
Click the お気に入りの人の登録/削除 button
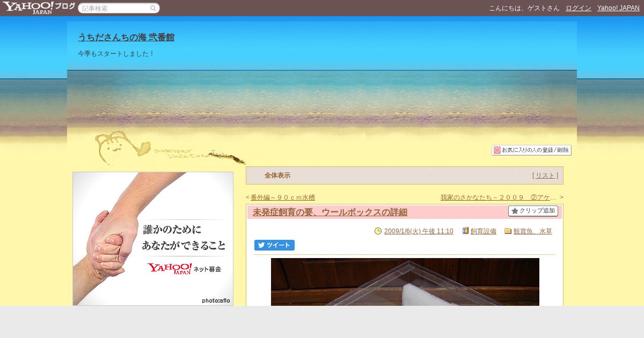(x=531, y=150)
